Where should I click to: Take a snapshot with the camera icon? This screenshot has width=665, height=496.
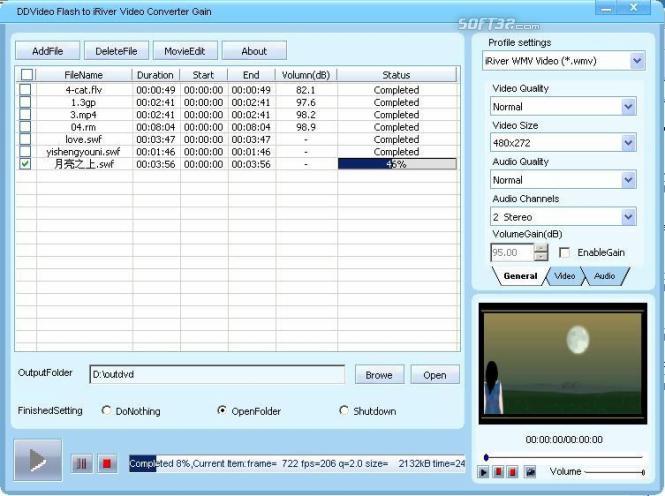click(x=530, y=472)
